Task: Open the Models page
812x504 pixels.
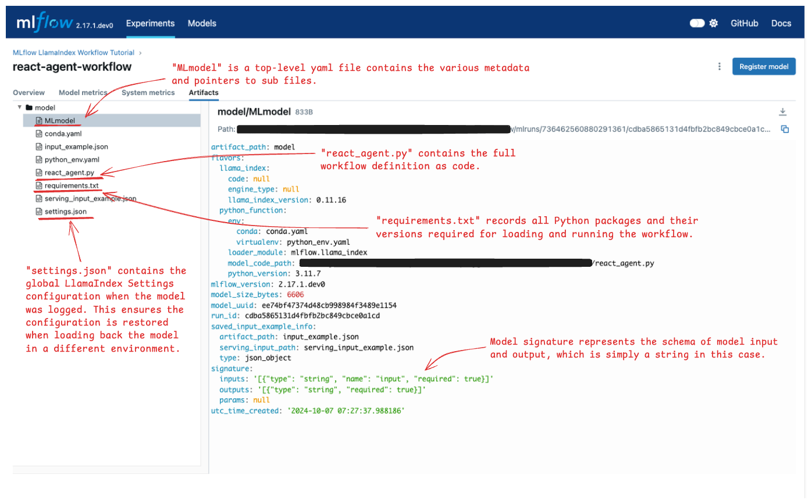Action: coord(202,23)
